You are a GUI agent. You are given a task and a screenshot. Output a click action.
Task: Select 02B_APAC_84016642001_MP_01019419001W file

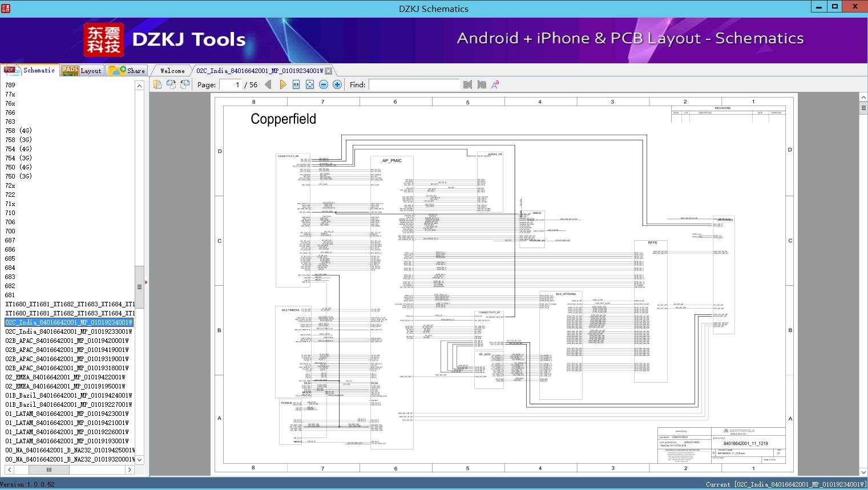tap(67, 350)
